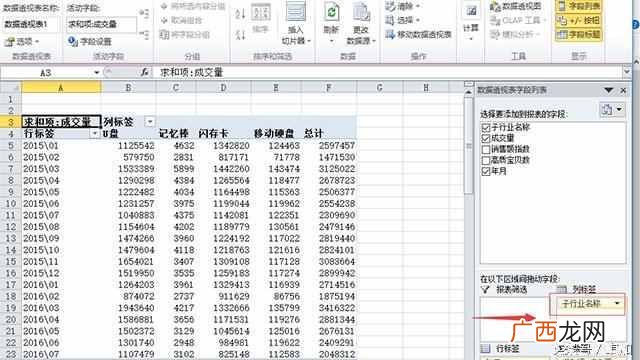Open the Clear (清除) dropdown
The height and width of the screenshot is (360, 640).
tap(403, 6)
